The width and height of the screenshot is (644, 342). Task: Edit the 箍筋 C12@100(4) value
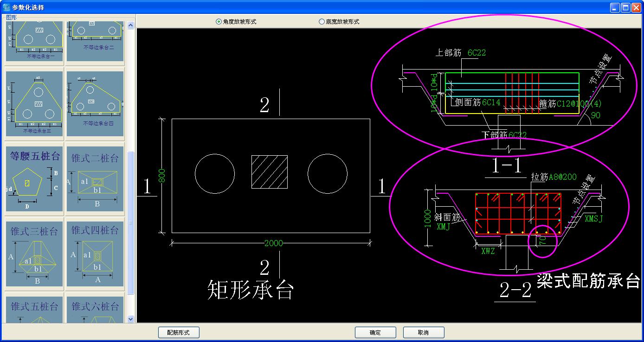[579, 104]
